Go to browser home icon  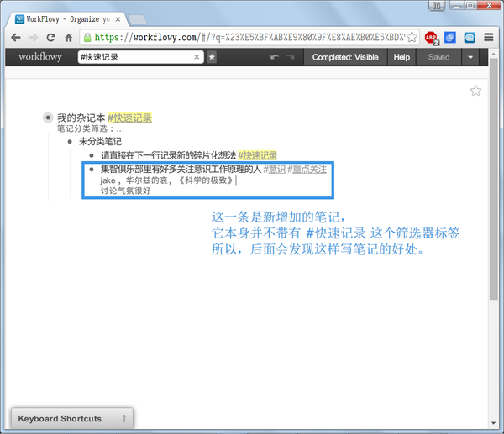tap(69, 38)
